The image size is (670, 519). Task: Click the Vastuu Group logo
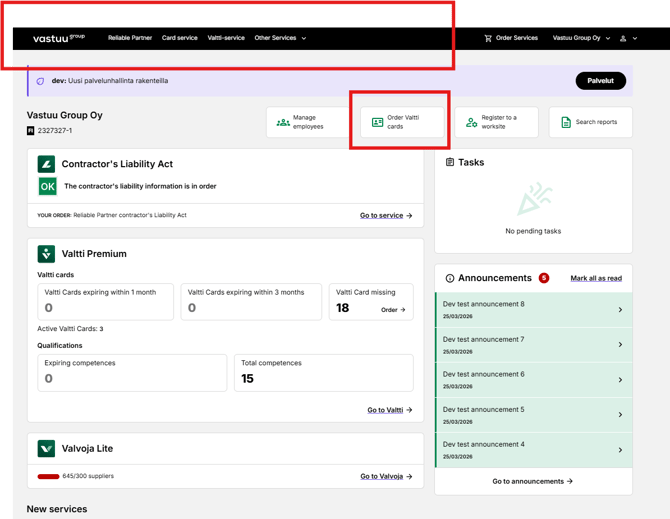(59, 38)
